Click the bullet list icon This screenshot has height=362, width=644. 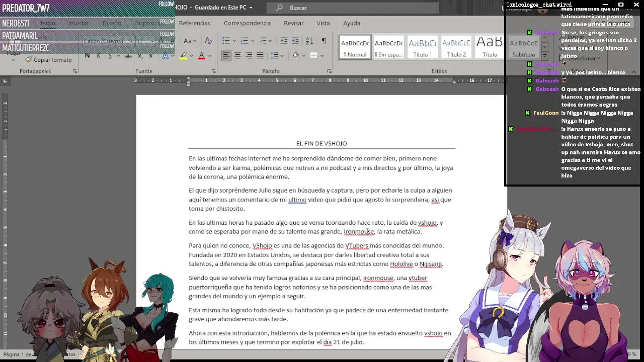[226, 41]
